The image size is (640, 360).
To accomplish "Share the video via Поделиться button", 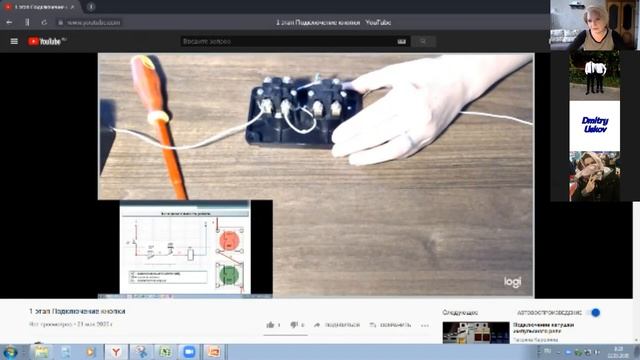I will (x=337, y=325).
